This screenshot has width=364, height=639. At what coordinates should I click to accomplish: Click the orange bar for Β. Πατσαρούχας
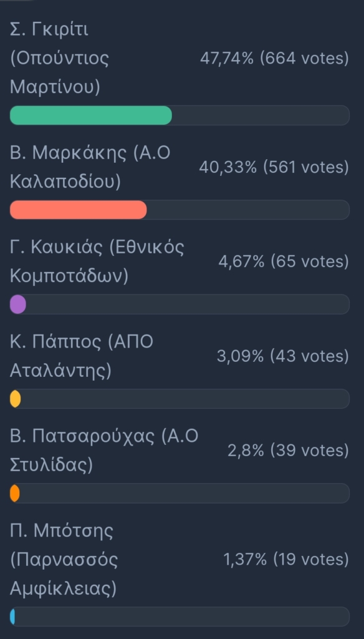click(15, 493)
